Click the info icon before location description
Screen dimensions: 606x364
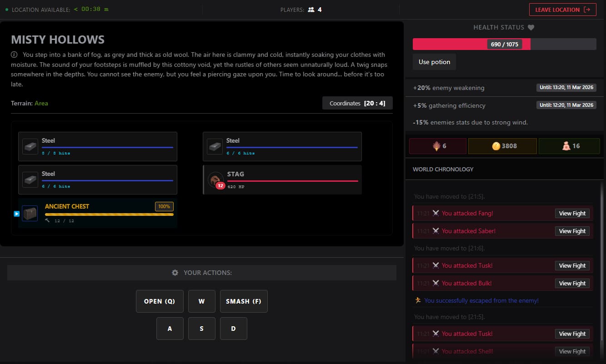[x=14, y=55]
